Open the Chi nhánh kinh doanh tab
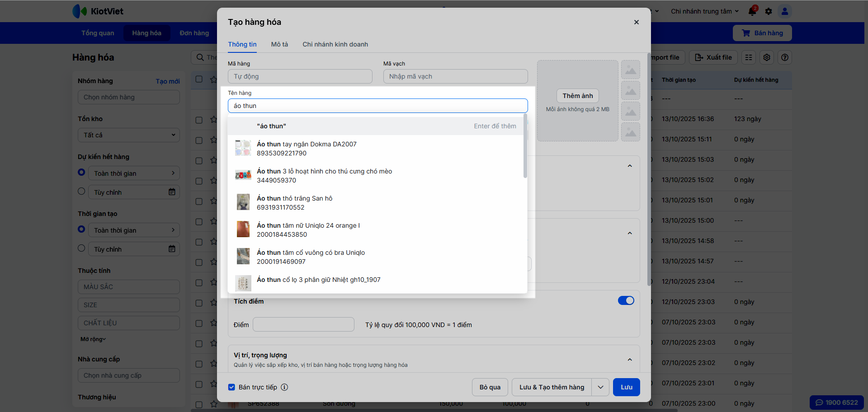868x412 pixels. coord(335,44)
